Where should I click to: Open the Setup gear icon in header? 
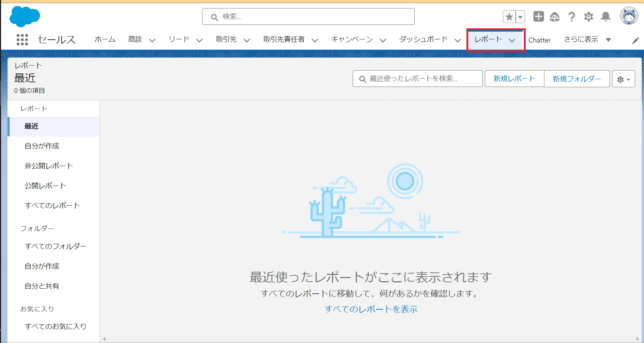(x=588, y=17)
